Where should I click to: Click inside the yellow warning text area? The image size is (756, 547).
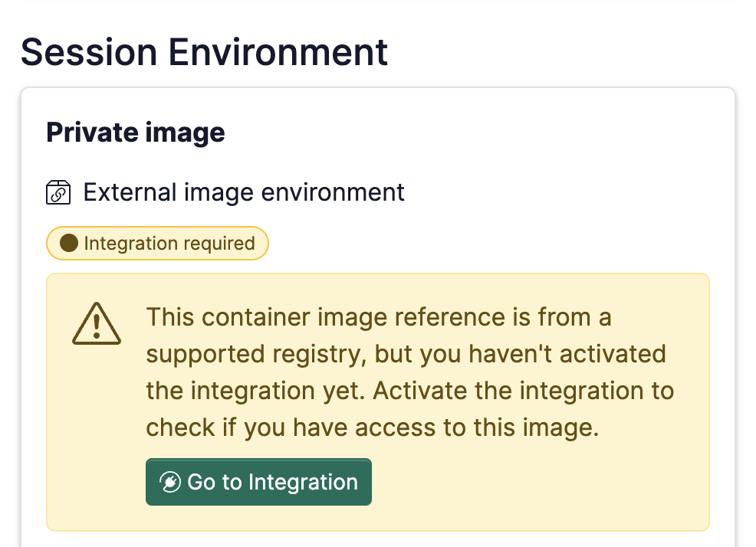[x=410, y=372]
